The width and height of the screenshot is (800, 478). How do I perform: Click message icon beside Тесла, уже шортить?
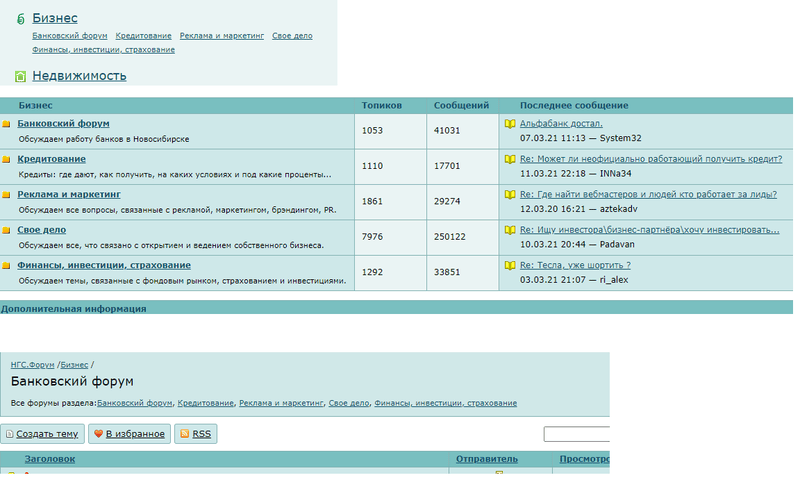(510, 266)
